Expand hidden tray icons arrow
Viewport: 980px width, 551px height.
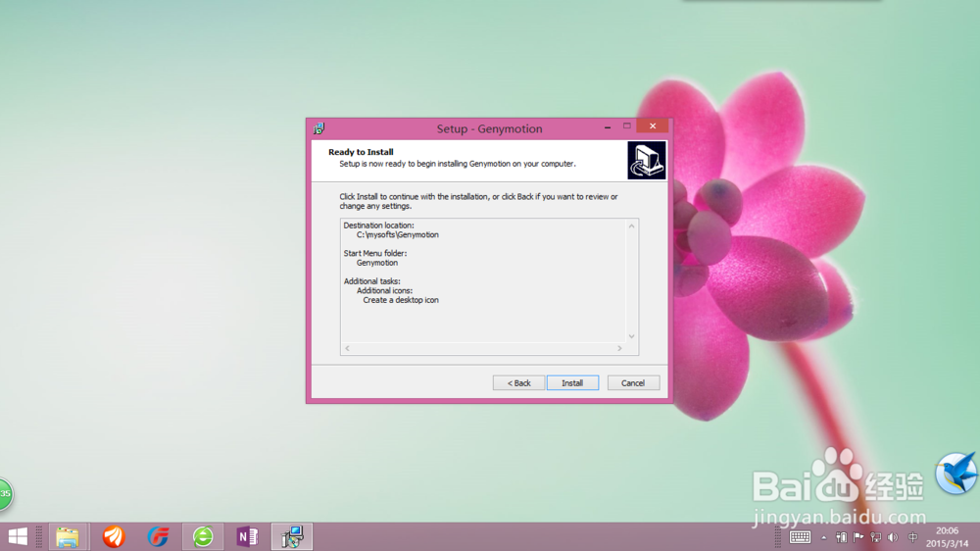pyautogui.click(x=824, y=538)
